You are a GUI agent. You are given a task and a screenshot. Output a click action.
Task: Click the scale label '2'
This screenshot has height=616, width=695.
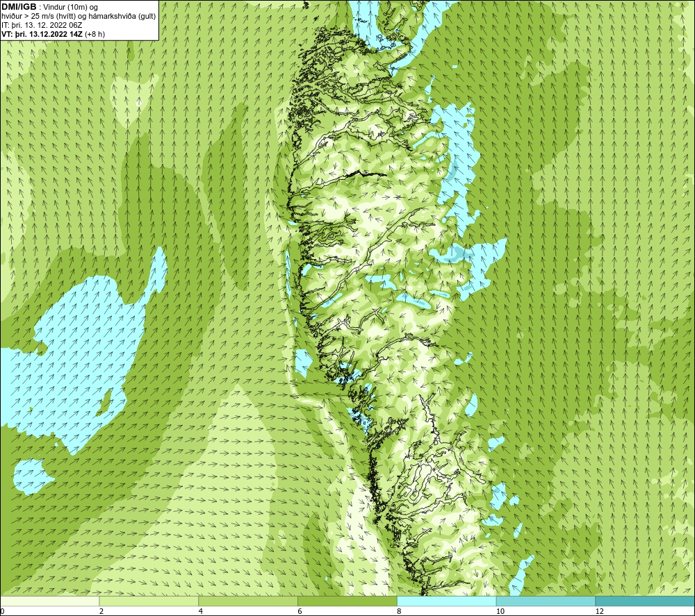(101, 611)
